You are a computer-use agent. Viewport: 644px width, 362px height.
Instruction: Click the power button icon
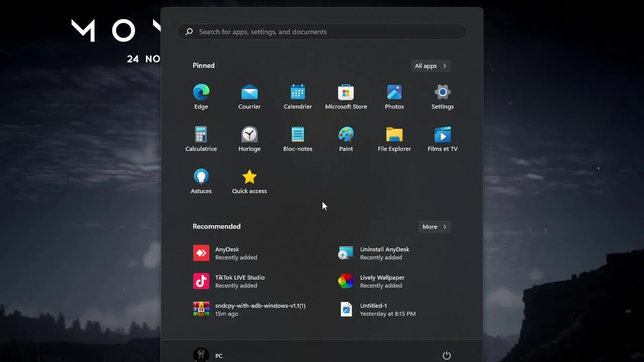(447, 355)
